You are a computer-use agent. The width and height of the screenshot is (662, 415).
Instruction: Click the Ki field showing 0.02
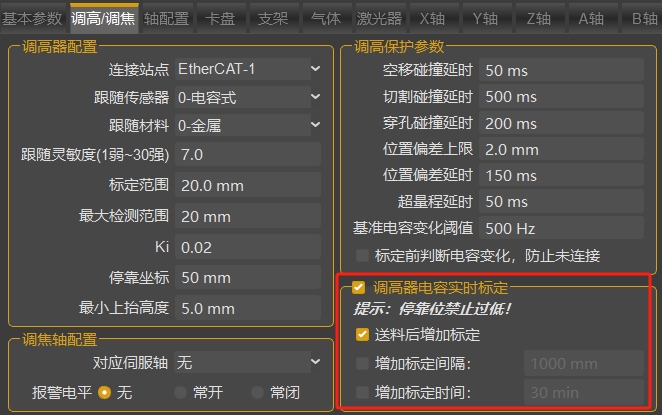pyautogui.click(x=248, y=247)
